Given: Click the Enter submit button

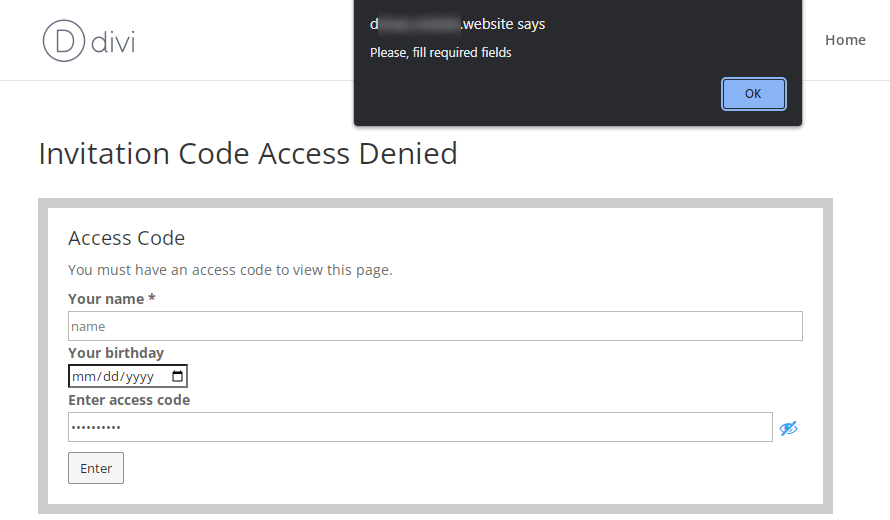Looking at the screenshot, I should point(96,468).
